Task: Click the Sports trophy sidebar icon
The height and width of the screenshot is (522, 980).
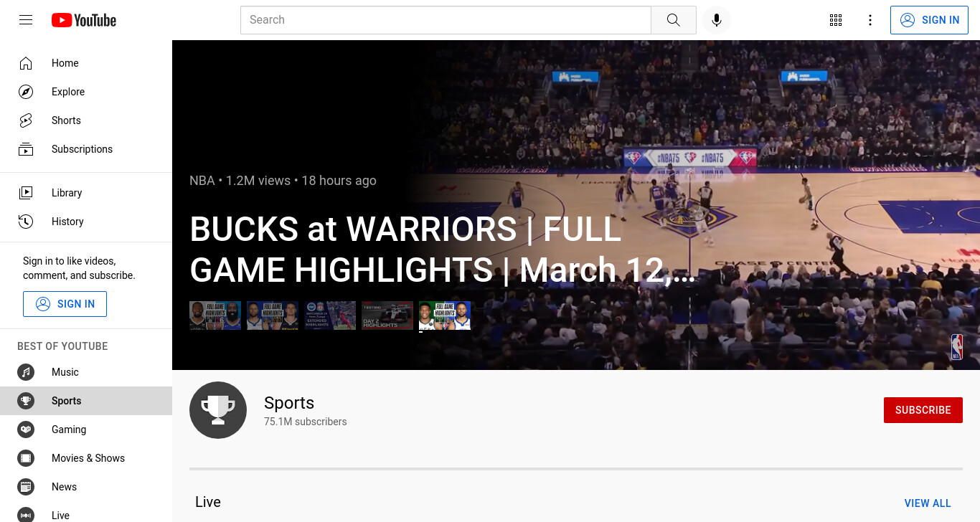Action: [26, 401]
